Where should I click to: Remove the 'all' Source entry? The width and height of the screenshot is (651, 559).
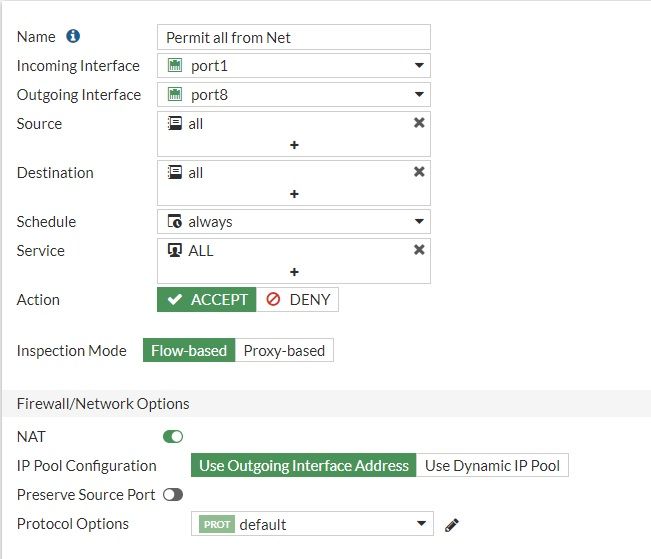(x=419, y=123)
